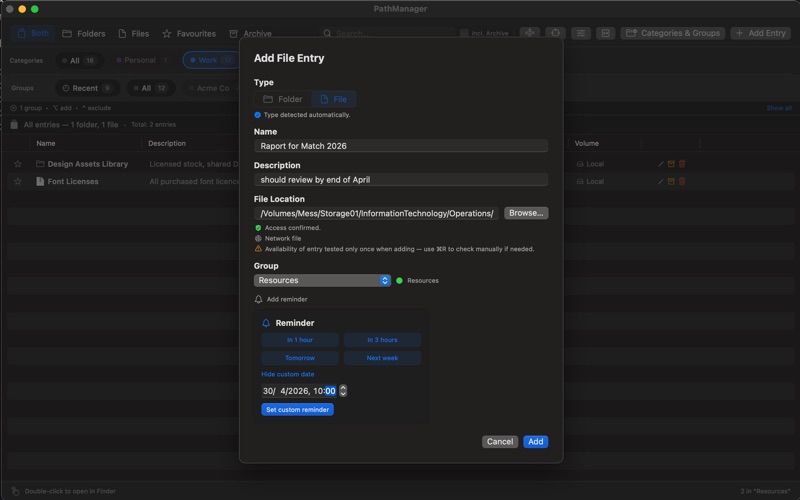Click the drive icon next to first Local volume
800x500 pixels.
pyautogui.click(x=580, y=164)
